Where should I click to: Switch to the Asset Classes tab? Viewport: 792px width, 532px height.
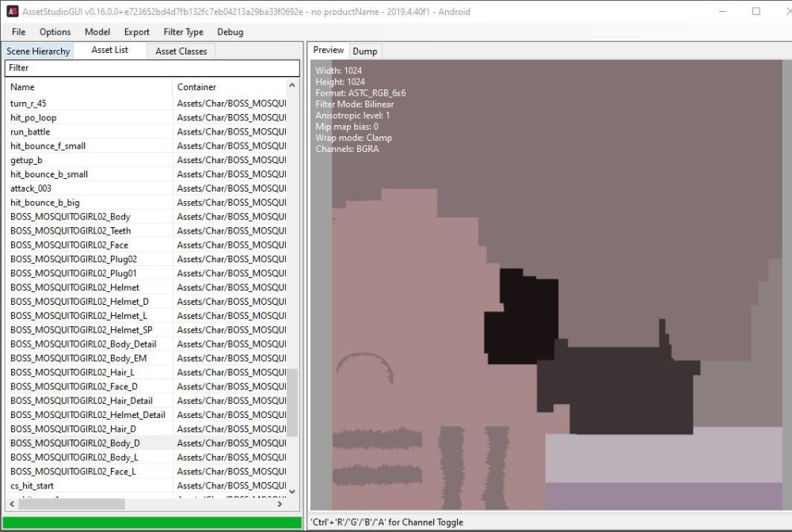[x=181, y=50]
